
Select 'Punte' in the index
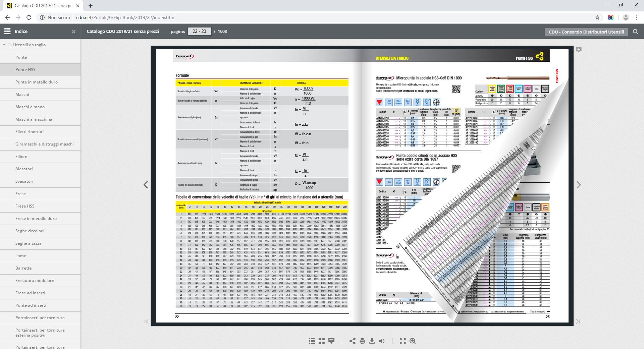[40, 57]
